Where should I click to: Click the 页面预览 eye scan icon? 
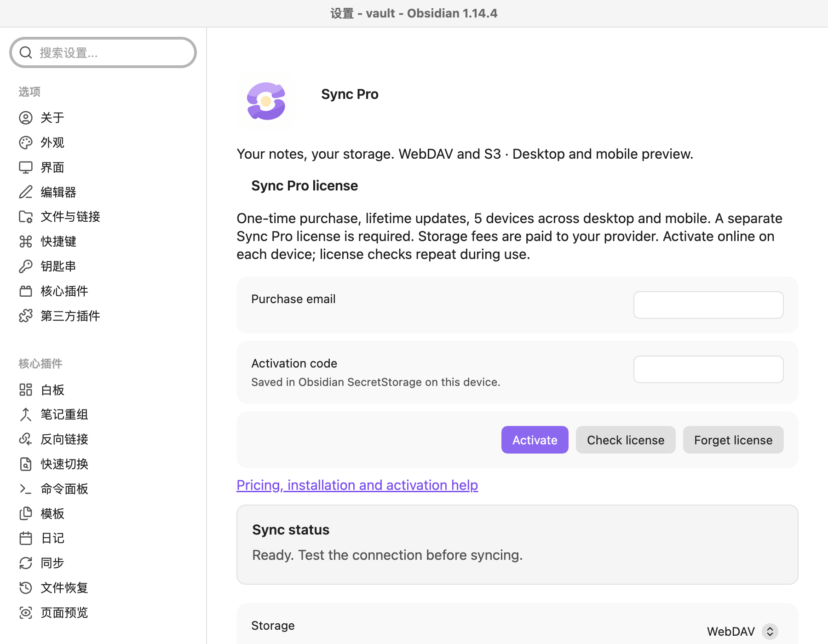(x=26, y=613)
